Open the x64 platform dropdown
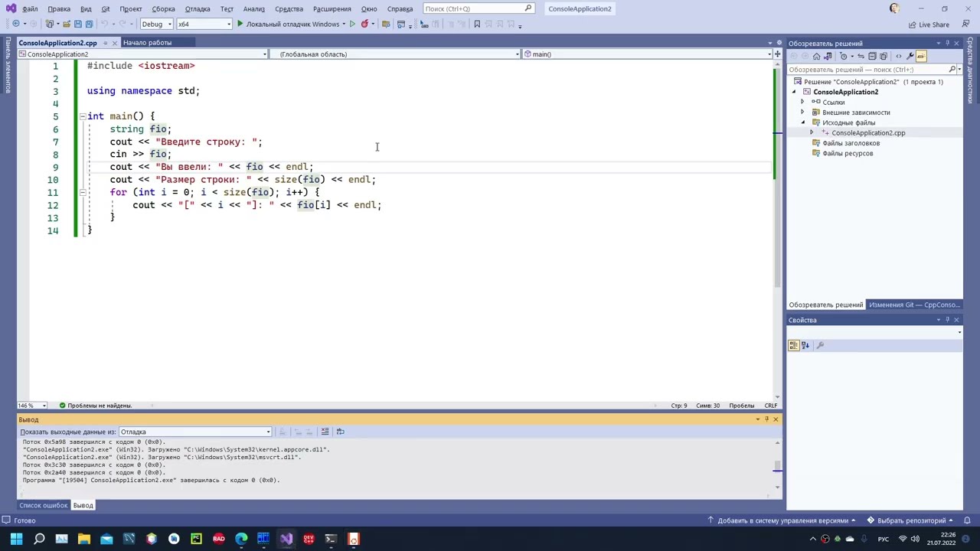The width and height of the screenshot is (980, 551). [204, 24]
